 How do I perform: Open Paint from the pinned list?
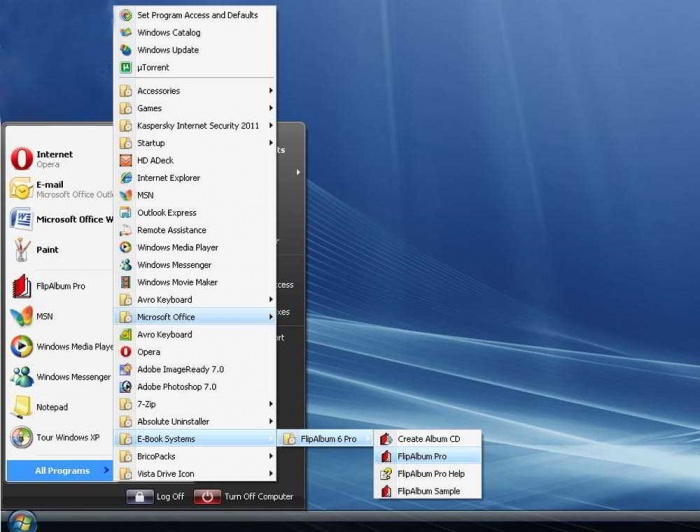pos(47,250)
